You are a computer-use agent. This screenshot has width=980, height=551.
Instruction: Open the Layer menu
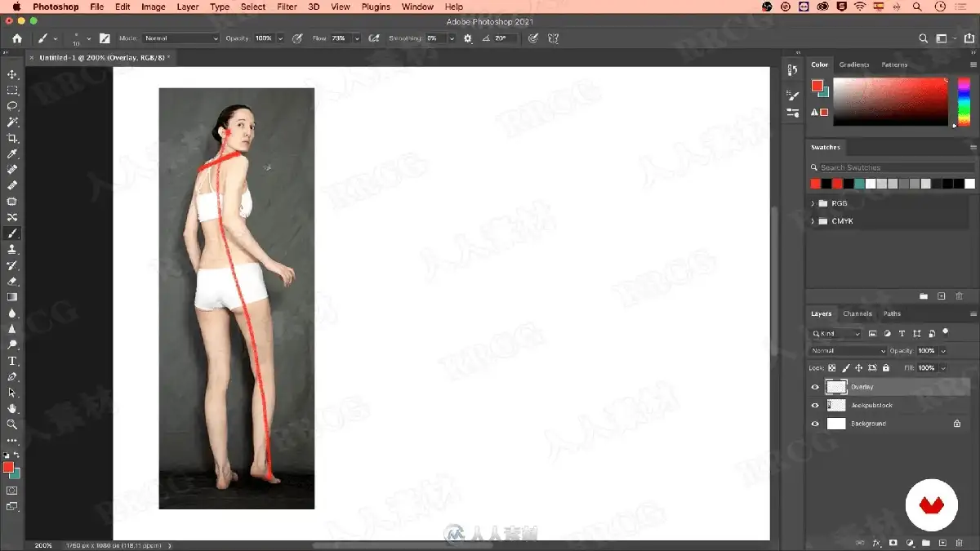tap(188, 7)
